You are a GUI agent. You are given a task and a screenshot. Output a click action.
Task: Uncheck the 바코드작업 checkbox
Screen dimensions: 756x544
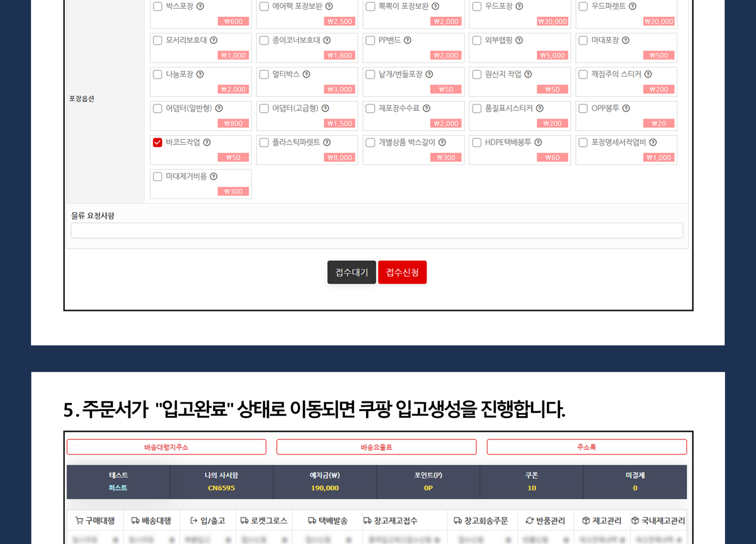[x=157, y=142]
